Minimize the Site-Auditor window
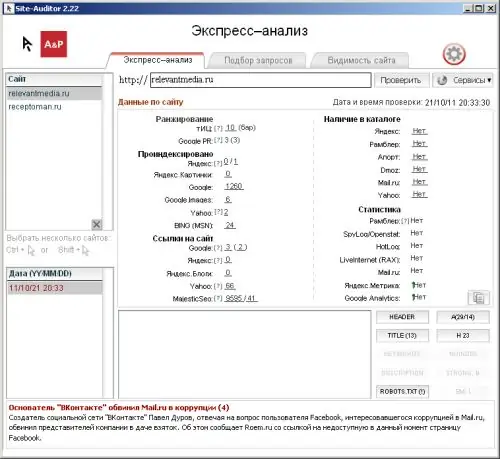This screenshot has width=500, height=459. (x=468, y=8)
